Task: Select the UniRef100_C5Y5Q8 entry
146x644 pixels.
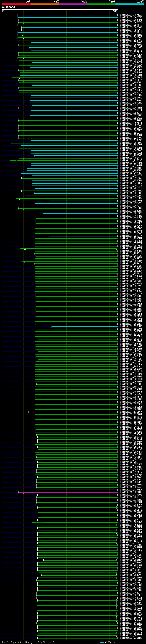Action: click(131, 45)
